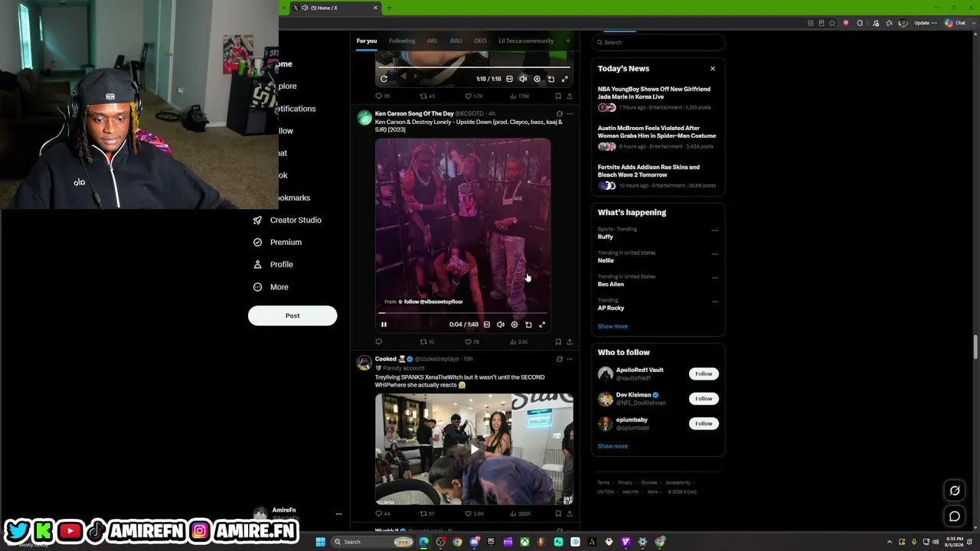Screen dimensions: 980x551
Task: Share the Cooked post
Action: tap(570, 514)
